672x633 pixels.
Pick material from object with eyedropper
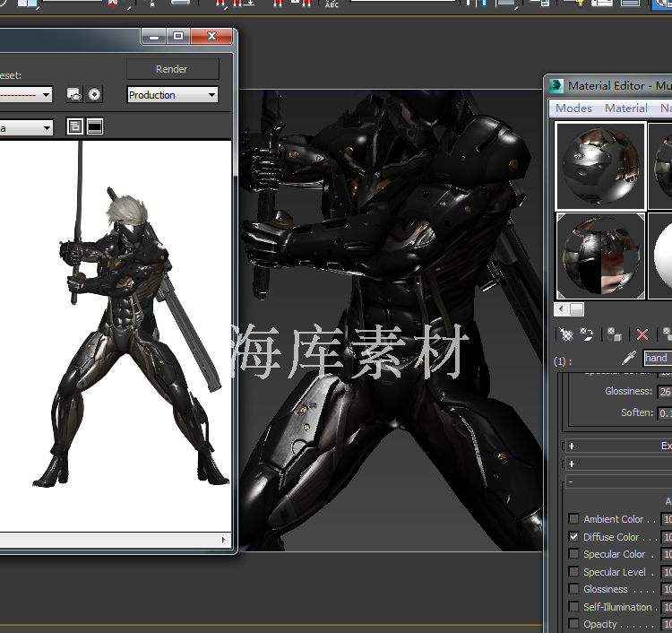click(x=629, y=358)
